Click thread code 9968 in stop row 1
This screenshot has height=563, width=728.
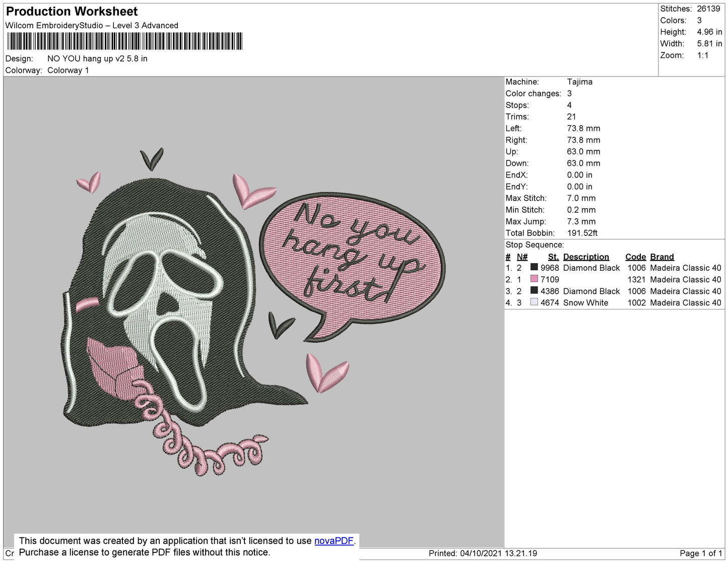550,268
